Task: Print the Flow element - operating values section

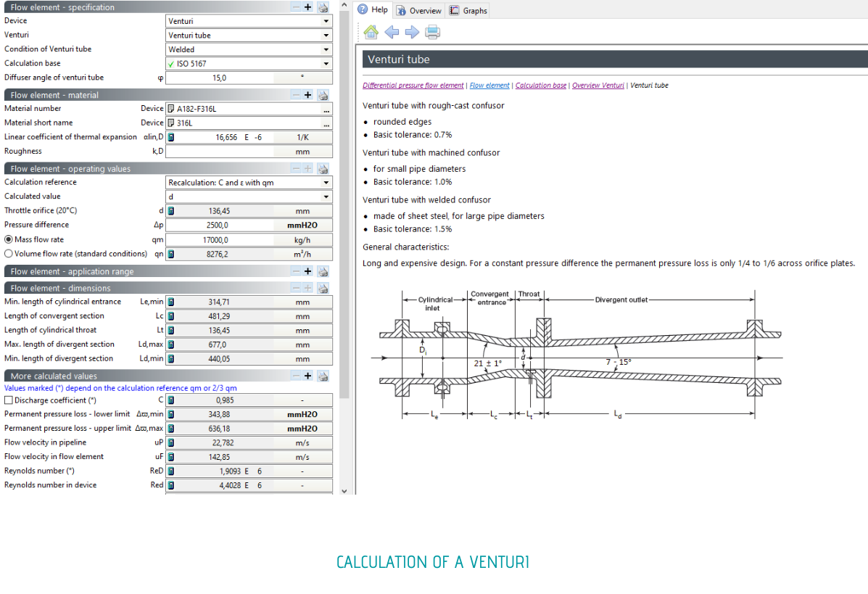Action: click(323, 169)
